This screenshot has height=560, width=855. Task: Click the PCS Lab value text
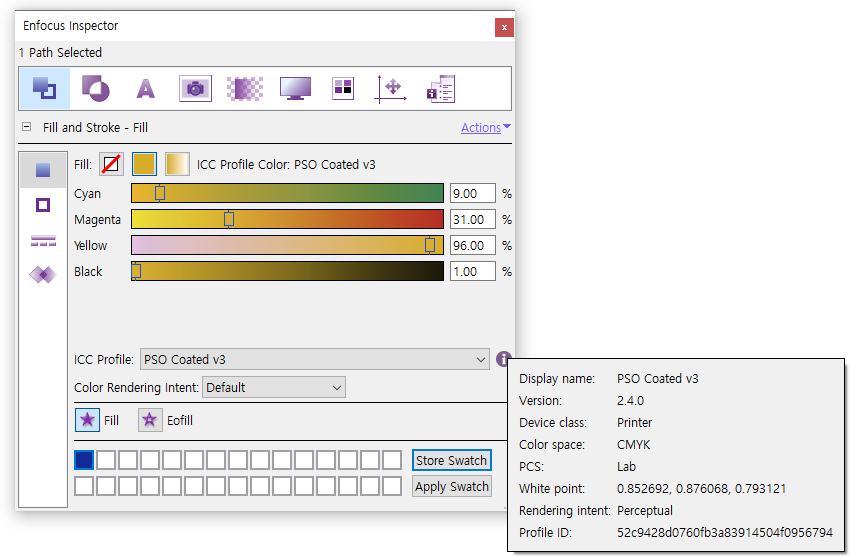[x=626, y=467]
